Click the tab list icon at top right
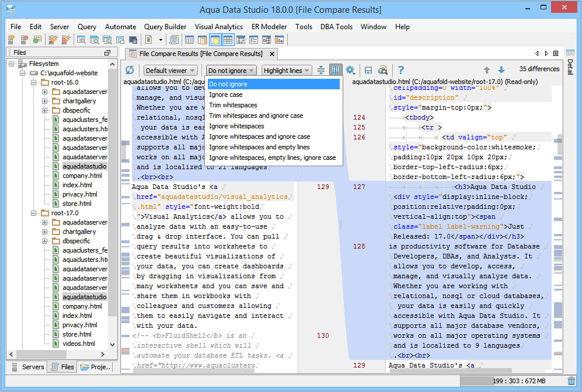 556,54
